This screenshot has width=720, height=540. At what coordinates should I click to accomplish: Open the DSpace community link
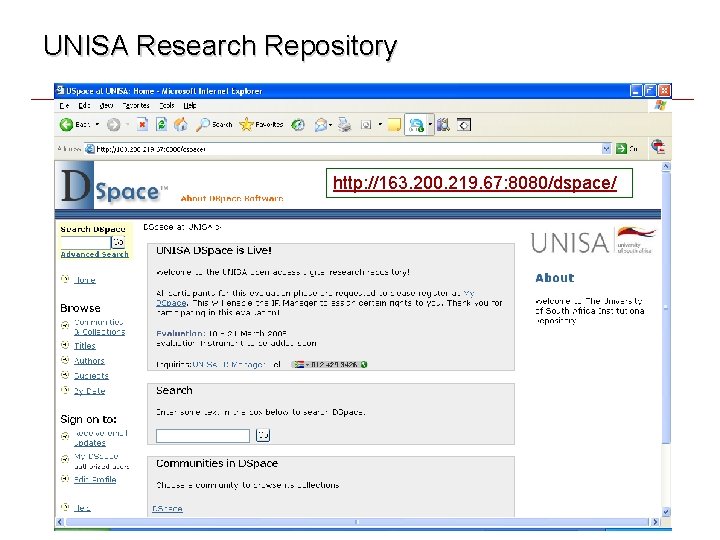pos(167,508)
